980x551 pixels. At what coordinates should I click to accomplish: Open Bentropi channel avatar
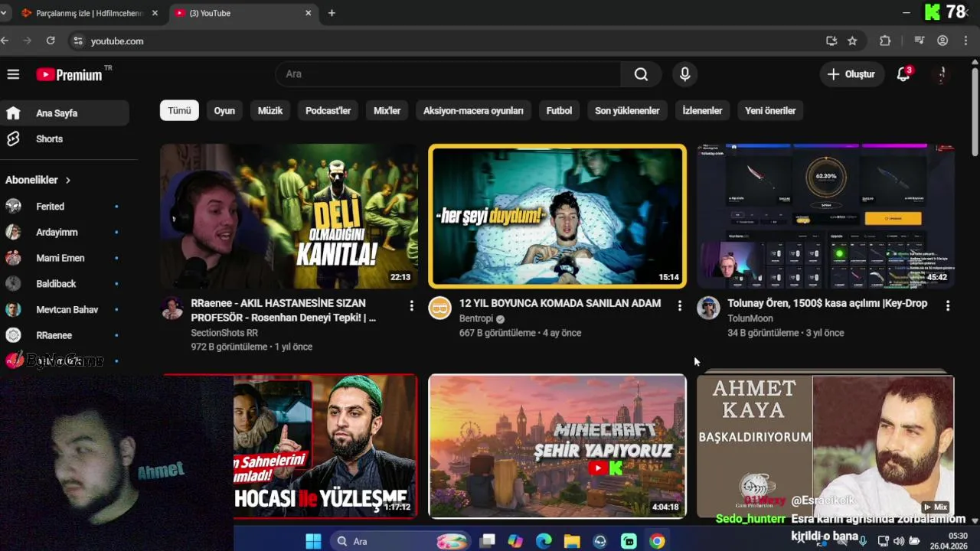click(439, 308)
